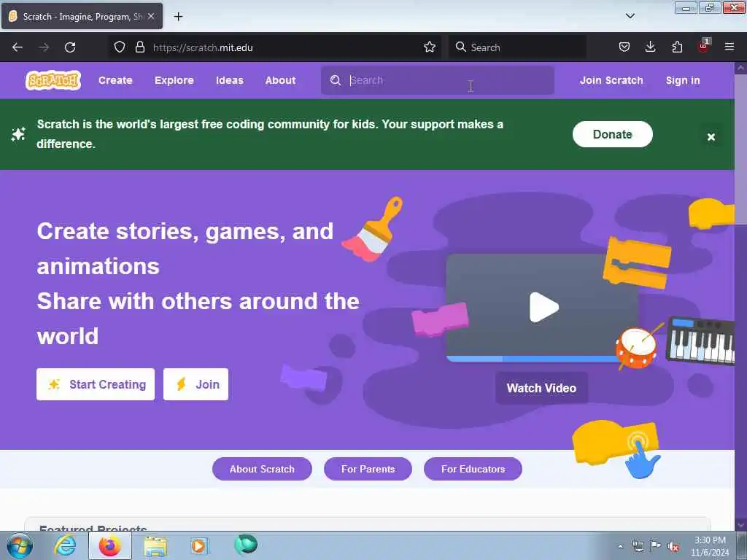
Task: Click the red extension icon with badge
Action: [703, 46]
